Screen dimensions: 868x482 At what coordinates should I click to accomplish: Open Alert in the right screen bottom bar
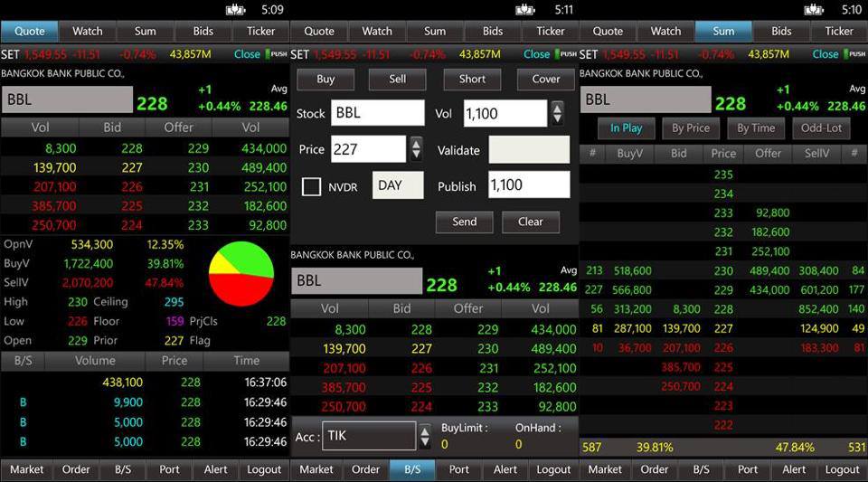click(x=794, y=470)
